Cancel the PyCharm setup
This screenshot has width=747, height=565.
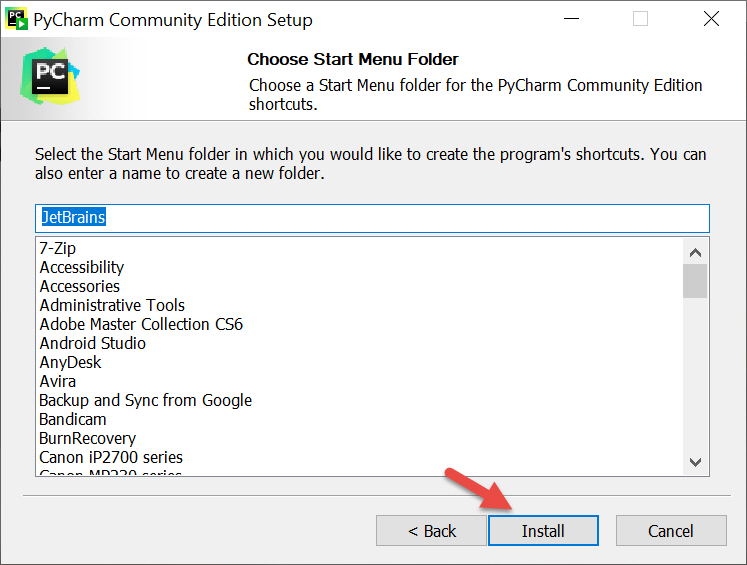pos(671,530)
